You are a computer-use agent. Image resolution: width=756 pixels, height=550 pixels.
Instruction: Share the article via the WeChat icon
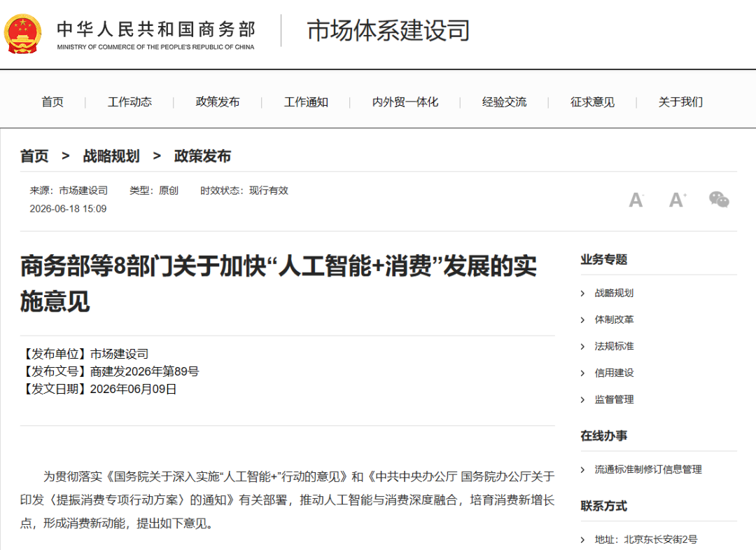(719, 199)
